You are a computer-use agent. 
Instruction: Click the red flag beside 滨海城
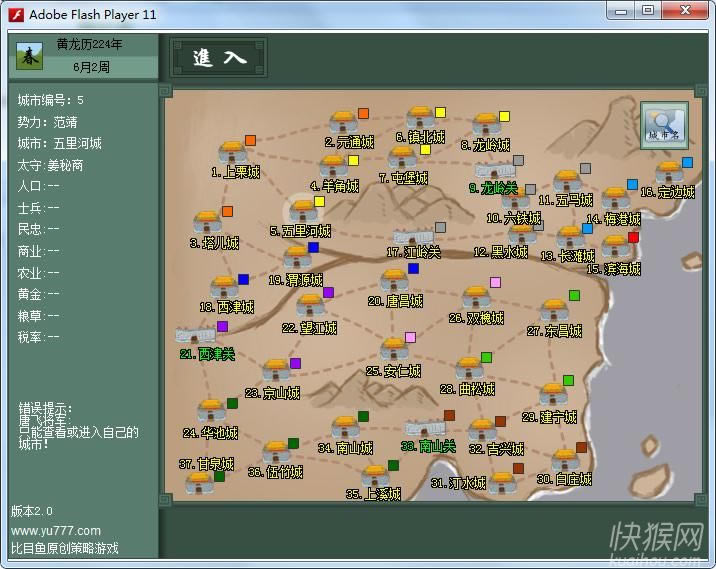[x=633, y=237]
